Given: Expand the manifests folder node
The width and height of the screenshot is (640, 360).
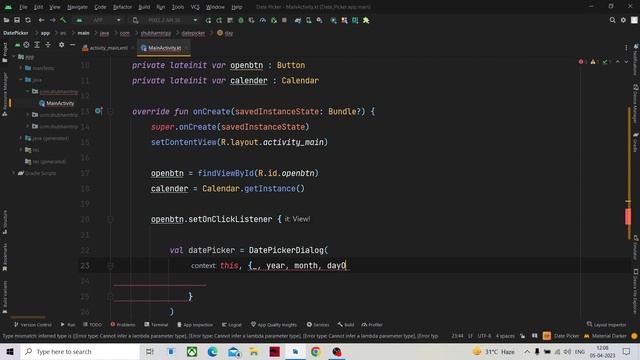Looking at the screenshot, I should [21, 68].
